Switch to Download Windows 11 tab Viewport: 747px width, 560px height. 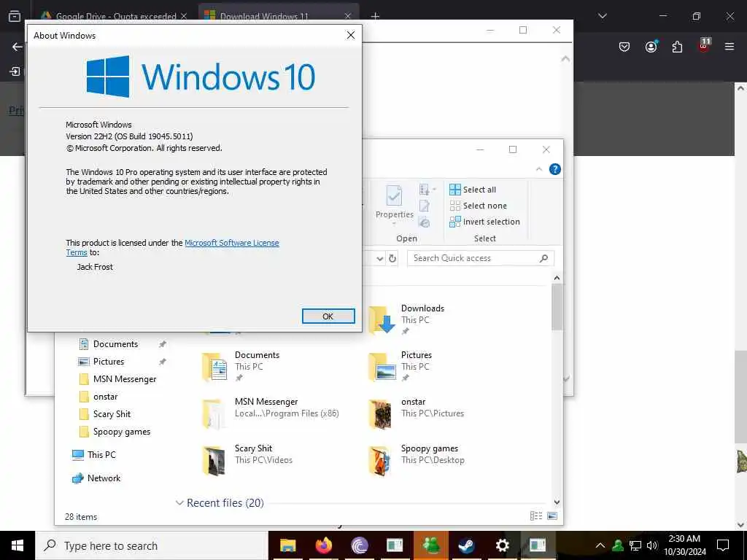pos(279,15)
